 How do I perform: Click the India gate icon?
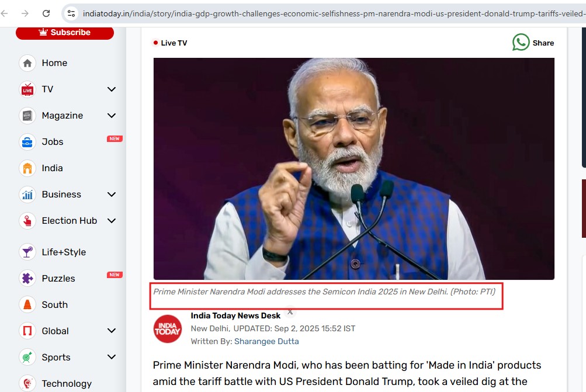click(x=27, y=168)
